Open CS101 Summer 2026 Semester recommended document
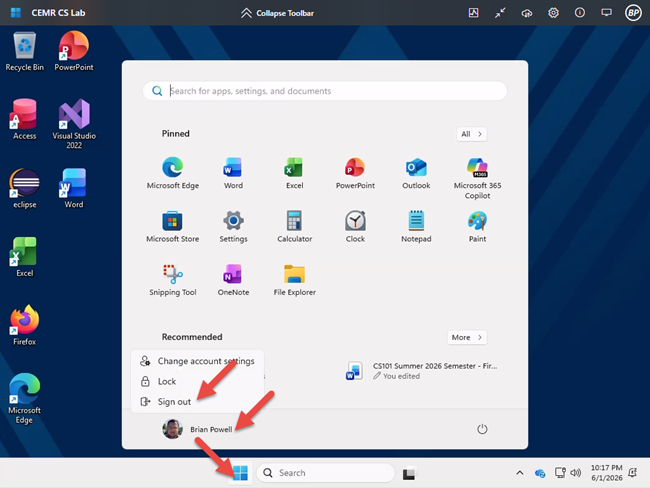 click(x=422, y=371)
